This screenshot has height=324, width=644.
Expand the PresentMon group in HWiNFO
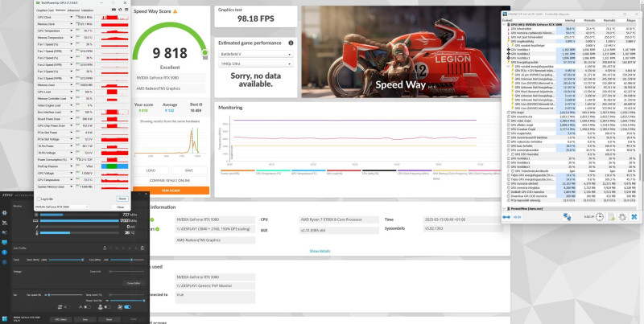coord(504,209)
